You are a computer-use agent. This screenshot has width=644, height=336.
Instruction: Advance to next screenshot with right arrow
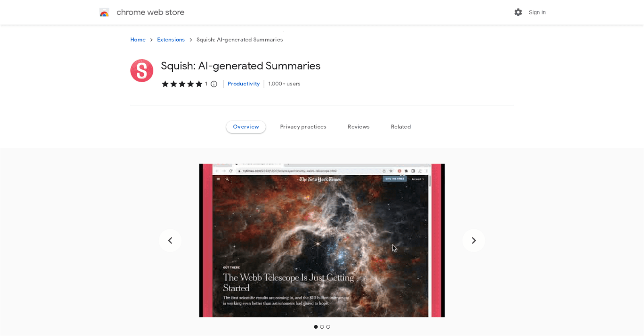tap(474, 241)
